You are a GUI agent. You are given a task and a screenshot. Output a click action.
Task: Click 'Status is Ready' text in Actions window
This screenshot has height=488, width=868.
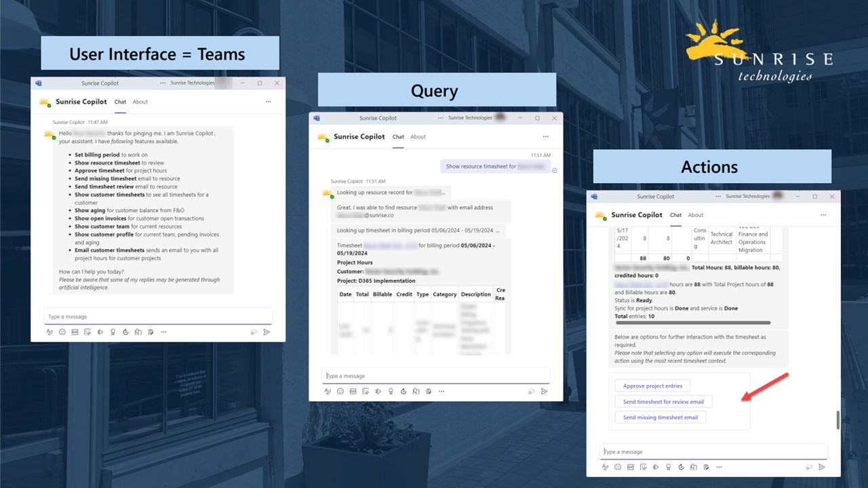tap(633, 300)
